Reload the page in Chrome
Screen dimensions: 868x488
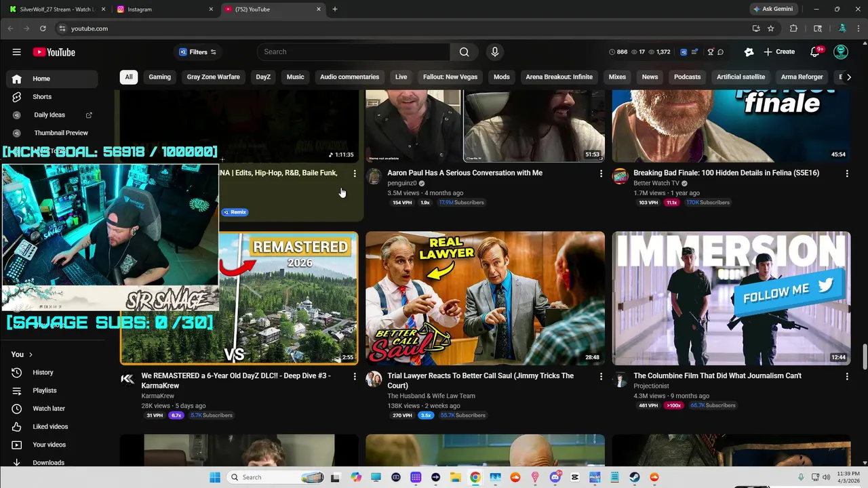[x=43, y=28]
